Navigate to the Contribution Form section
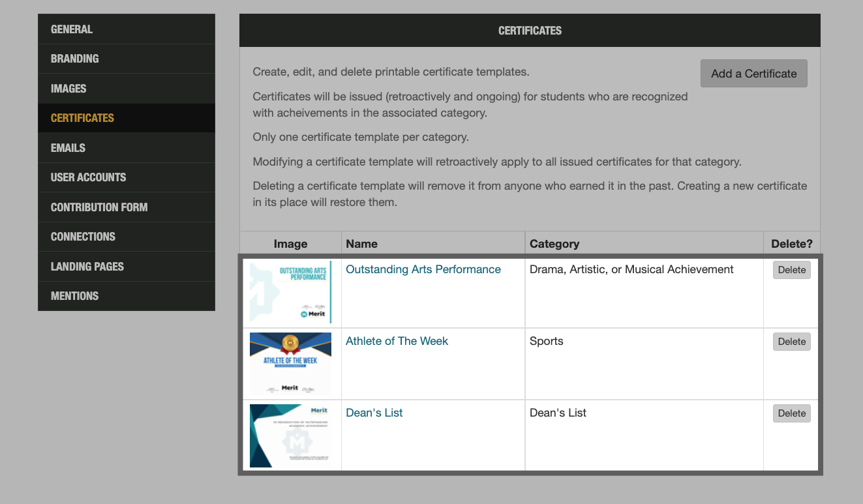 pyautogui.click(x=98, y=207)
